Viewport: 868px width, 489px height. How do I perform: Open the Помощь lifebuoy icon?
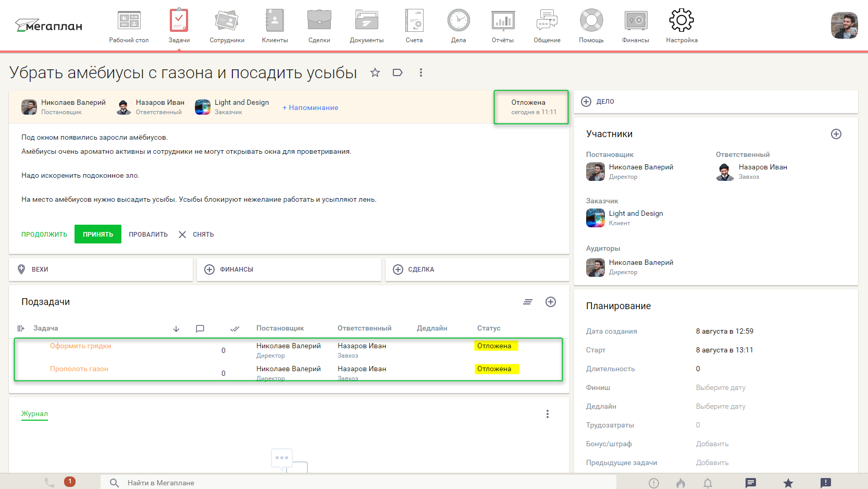(591, 20)
